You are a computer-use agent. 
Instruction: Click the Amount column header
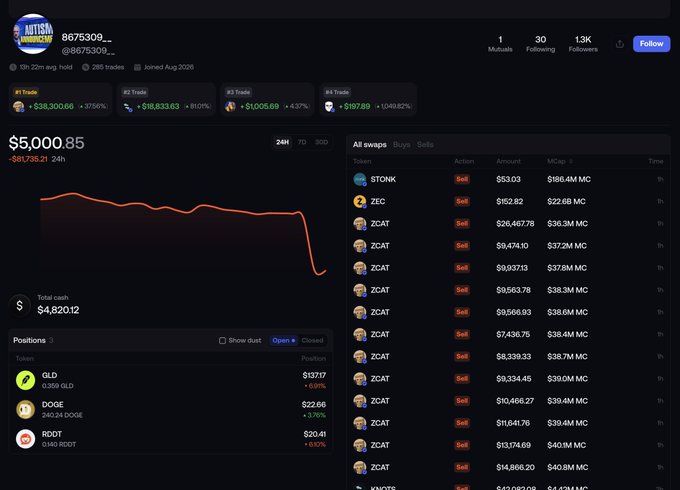point(508,161)
